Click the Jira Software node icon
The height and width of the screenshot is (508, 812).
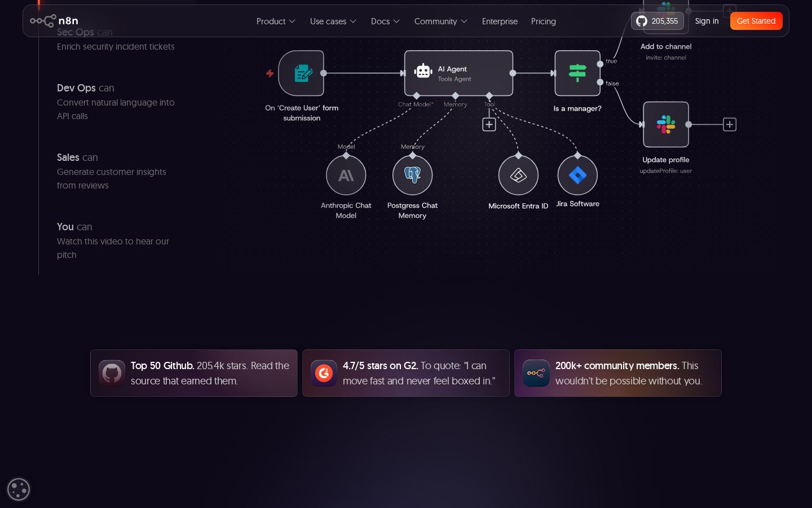click(577, 175)
